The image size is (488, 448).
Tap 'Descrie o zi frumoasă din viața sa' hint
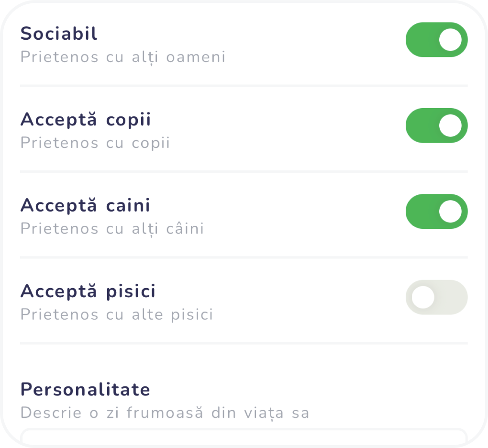tap(165, 413)
